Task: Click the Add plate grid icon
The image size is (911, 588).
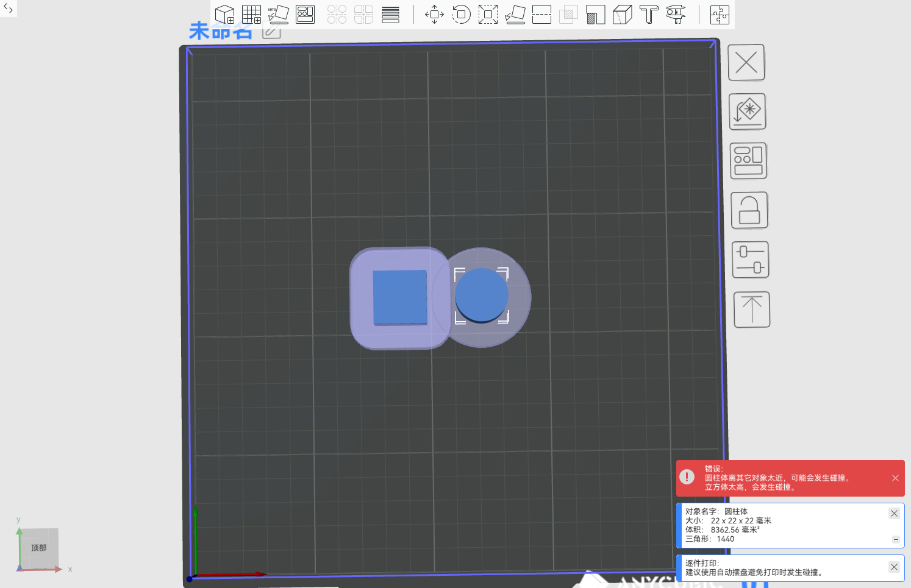Action: [251, 14]
